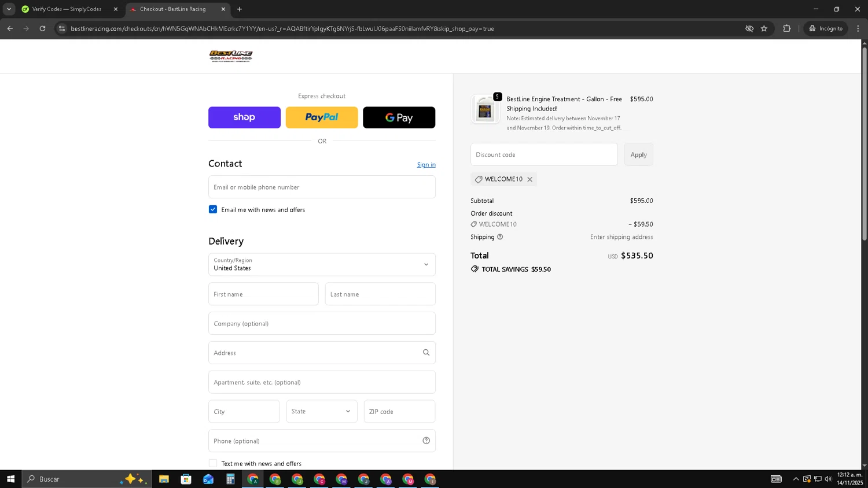Screen dimensions: 868x488
Task: Click the City field
Action: click(244, 411)
